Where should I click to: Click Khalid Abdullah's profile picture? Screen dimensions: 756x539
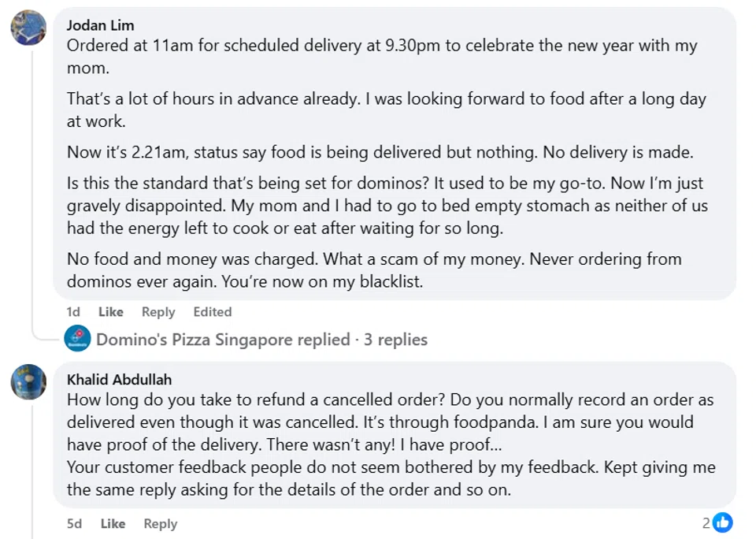[28, 382]
